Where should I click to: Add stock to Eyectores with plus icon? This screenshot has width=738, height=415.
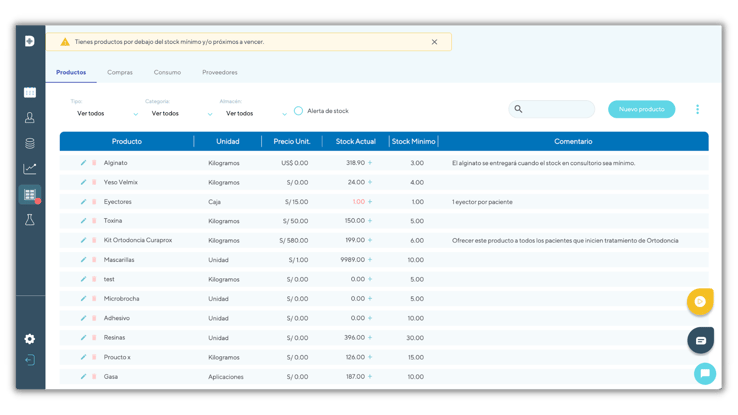pyautogui.click(x=370, y=202)
